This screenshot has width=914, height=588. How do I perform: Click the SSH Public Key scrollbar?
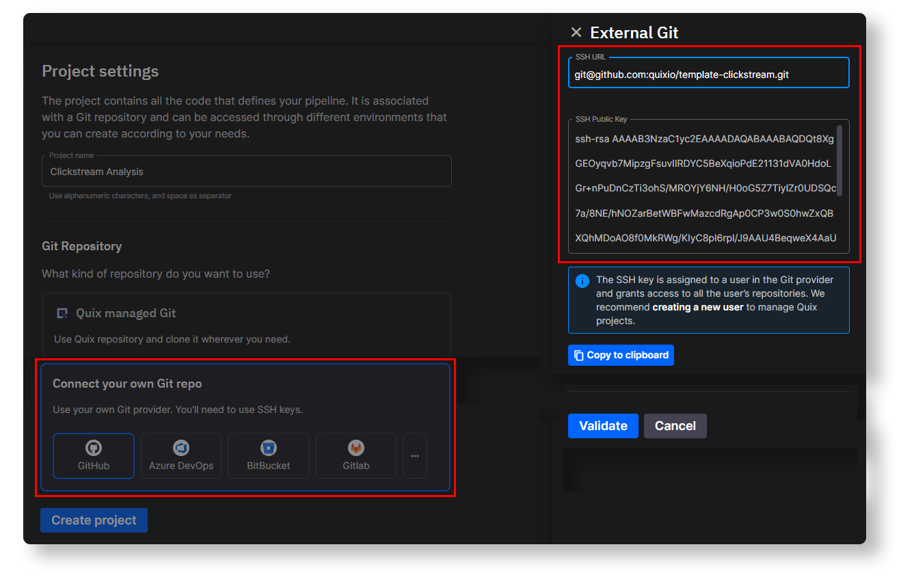[839, 161]
